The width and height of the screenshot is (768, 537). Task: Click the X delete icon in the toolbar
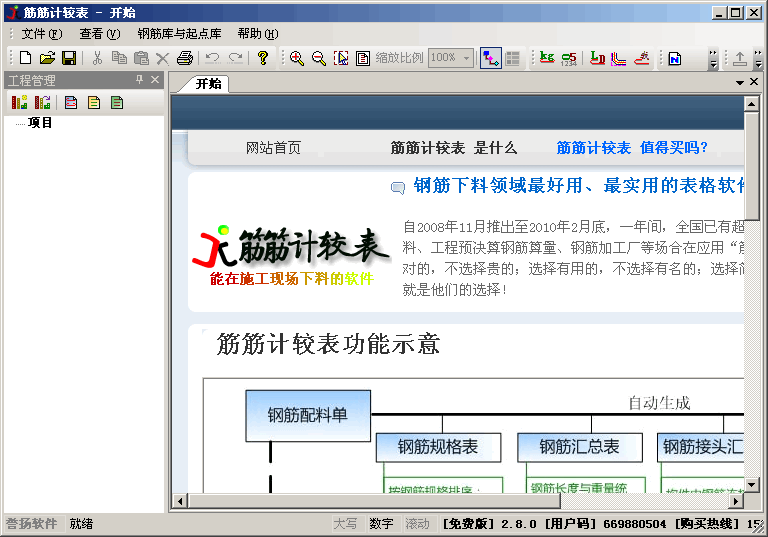162,59
